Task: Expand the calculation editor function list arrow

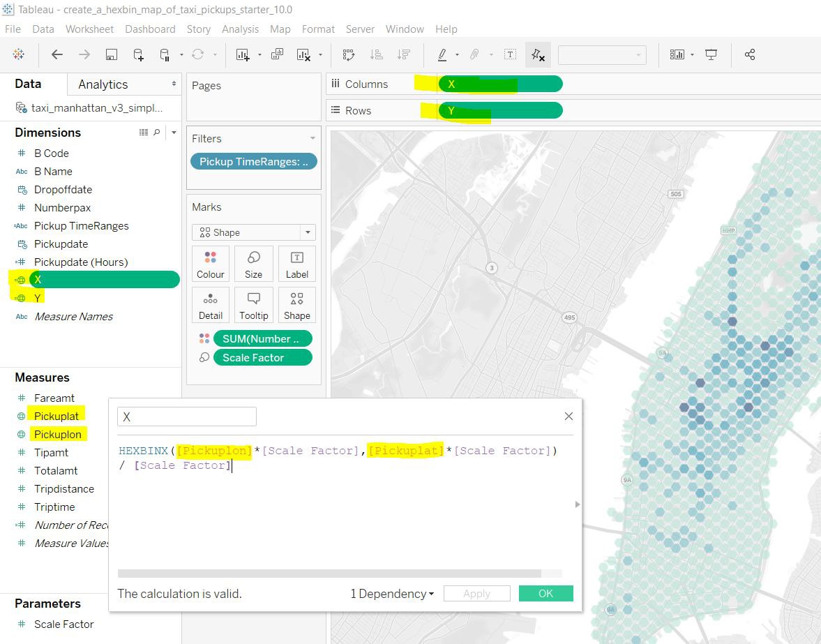Action: [578, 504]
